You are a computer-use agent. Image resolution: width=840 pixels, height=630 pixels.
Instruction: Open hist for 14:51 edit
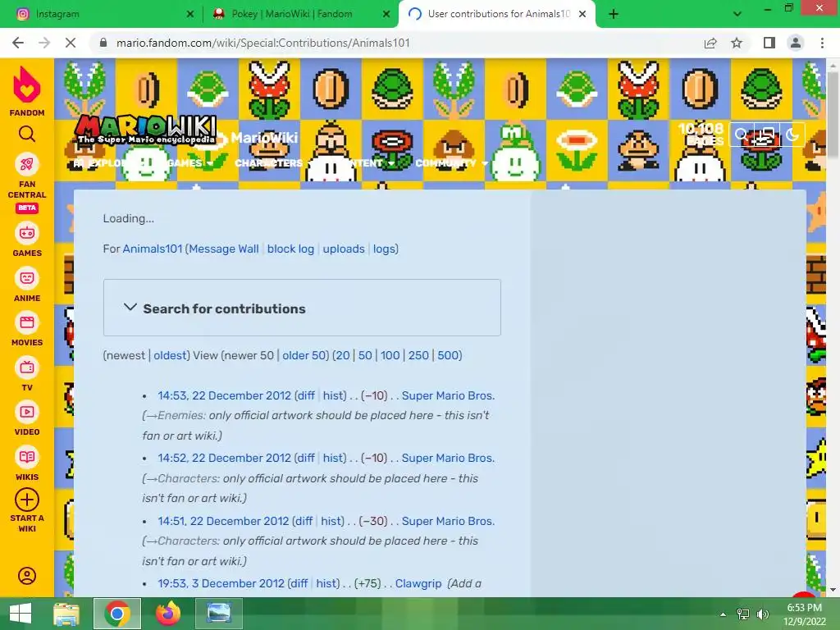(x=331, y=521)
